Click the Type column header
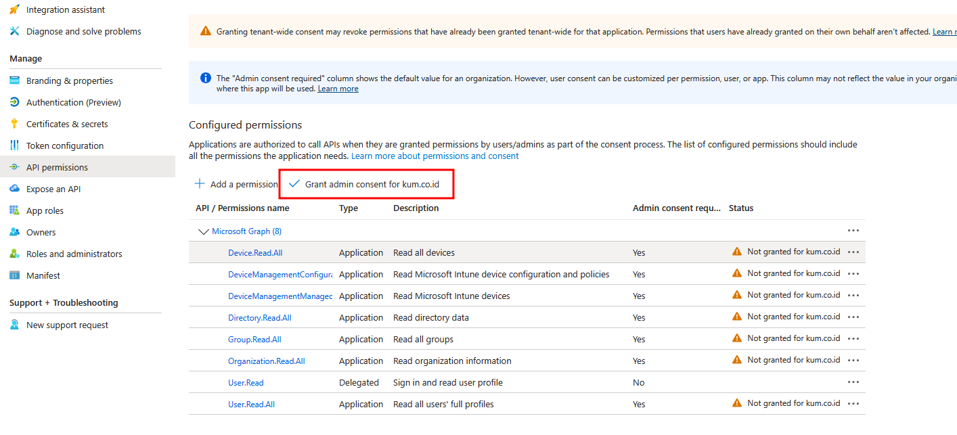 pos(348,208)
